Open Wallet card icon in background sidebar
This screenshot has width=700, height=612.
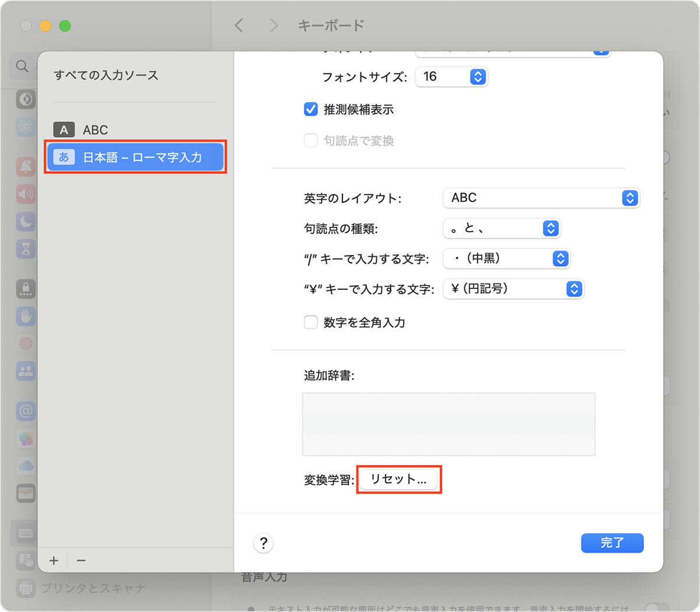(26, 494)
